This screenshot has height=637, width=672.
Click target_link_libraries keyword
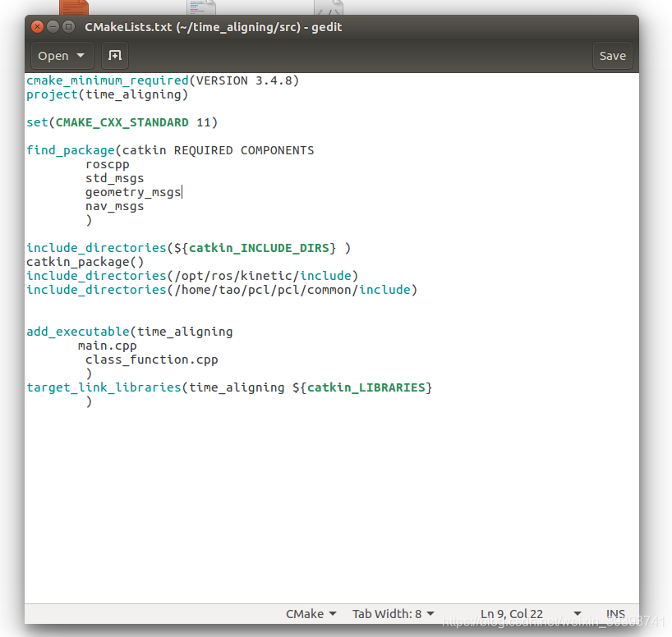[x=104, y=387]
